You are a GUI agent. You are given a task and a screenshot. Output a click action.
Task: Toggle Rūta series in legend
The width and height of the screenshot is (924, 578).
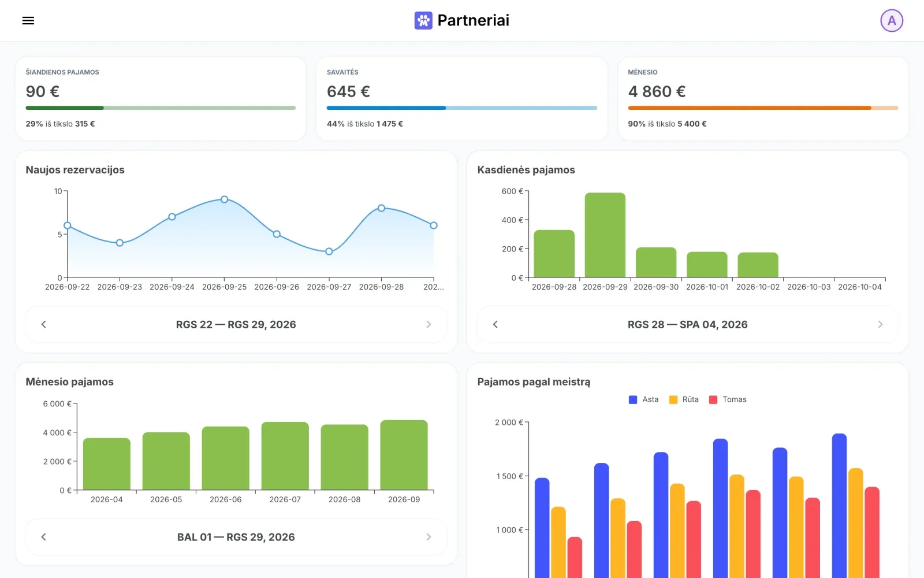pyautogui.click(x=684, y=399)
